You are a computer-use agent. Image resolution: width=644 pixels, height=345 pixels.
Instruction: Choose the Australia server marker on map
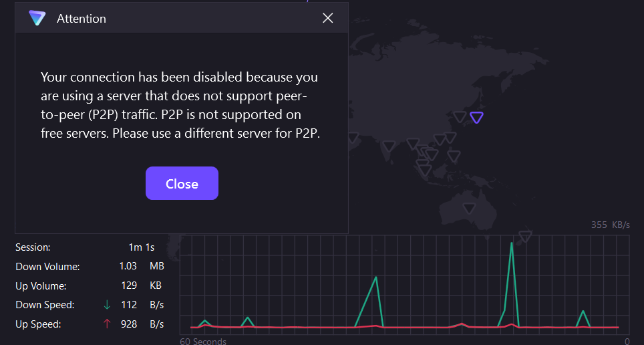(x=469, y=208)
